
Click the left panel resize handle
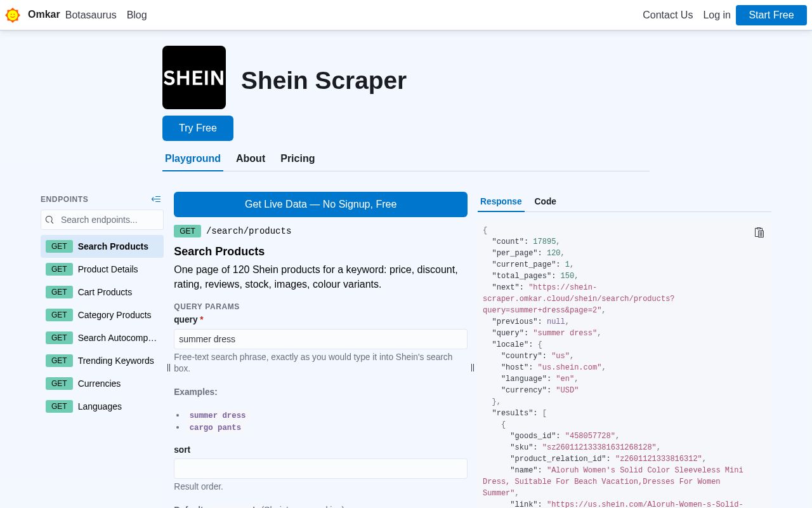[169, 368]
